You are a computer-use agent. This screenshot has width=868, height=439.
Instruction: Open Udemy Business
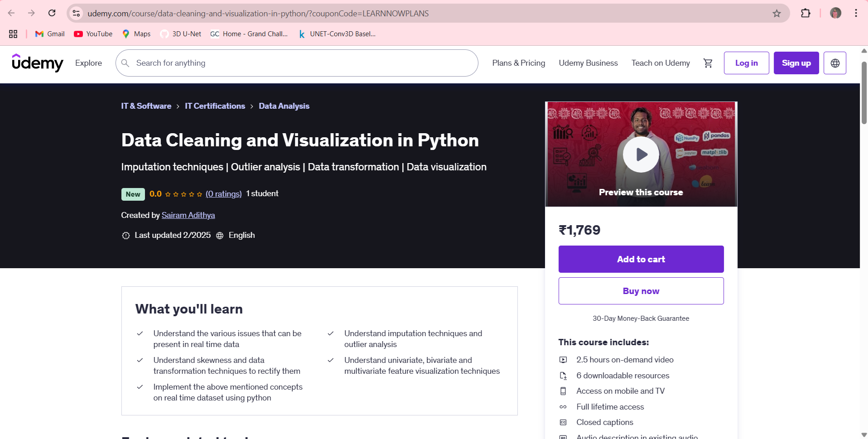coord(588,63)
